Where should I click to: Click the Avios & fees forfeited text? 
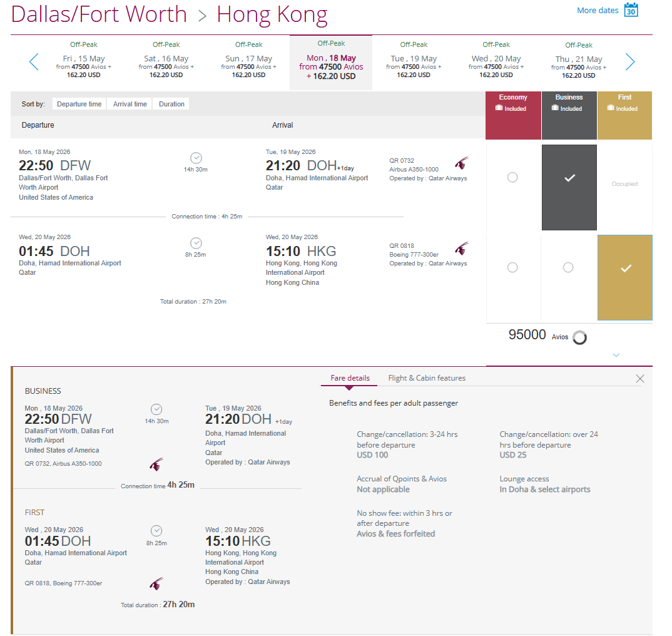[x=396, y=534]
